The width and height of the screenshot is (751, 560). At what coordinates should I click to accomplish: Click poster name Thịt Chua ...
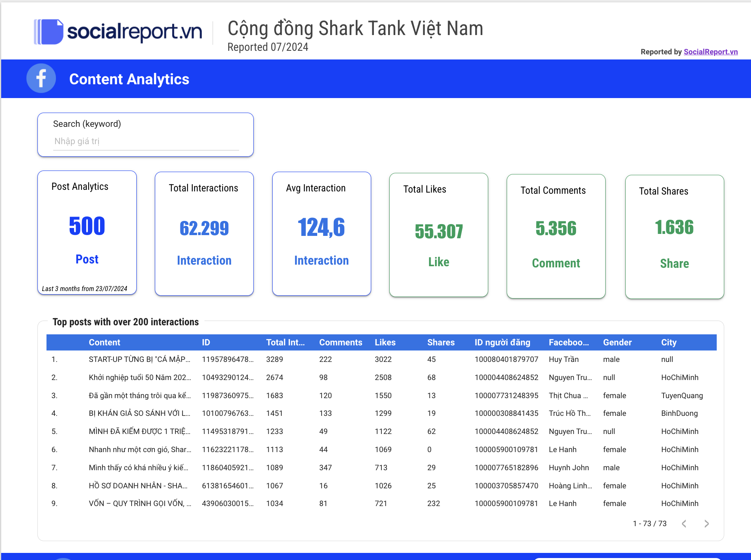click(568, 395)
